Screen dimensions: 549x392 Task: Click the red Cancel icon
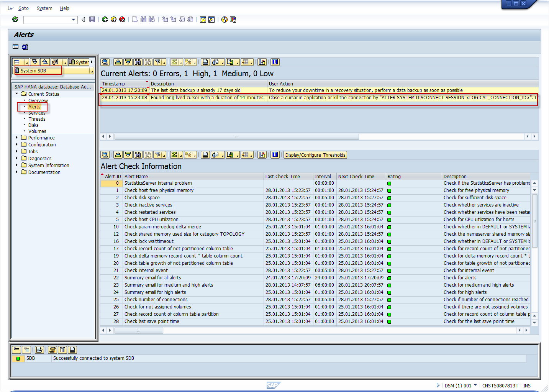click(x=122, y=20)
